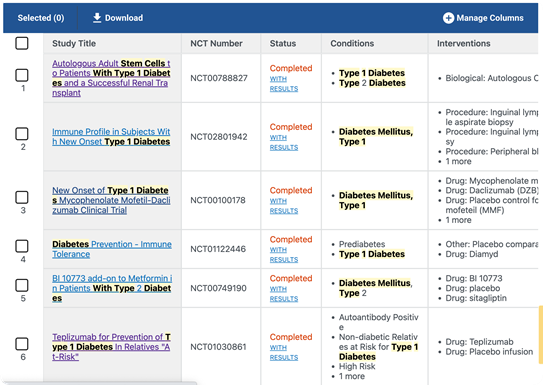The image size is (543, 385).
Task: Check the box for study row 1
Action: pos(22,75)
